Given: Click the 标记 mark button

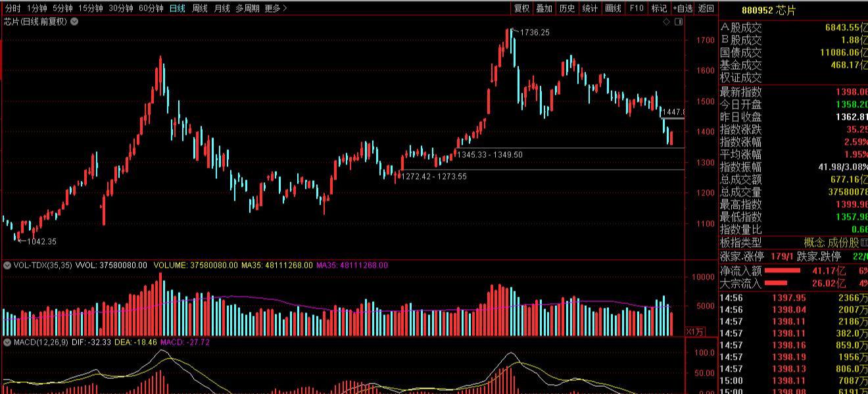Looking at the screenshot, I should point(658,9).
